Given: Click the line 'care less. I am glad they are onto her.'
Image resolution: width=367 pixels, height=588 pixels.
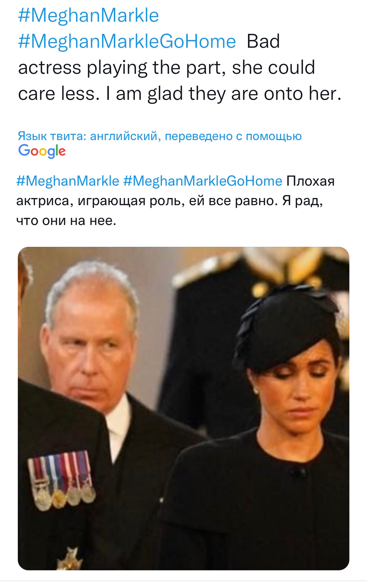Looking at the screenshot, I should click(180, 94).
